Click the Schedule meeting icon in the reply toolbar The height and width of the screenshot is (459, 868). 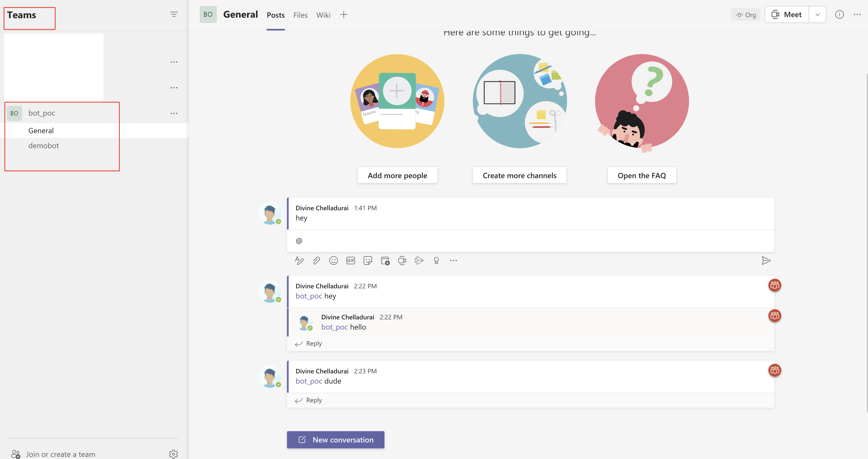[385, 260]
